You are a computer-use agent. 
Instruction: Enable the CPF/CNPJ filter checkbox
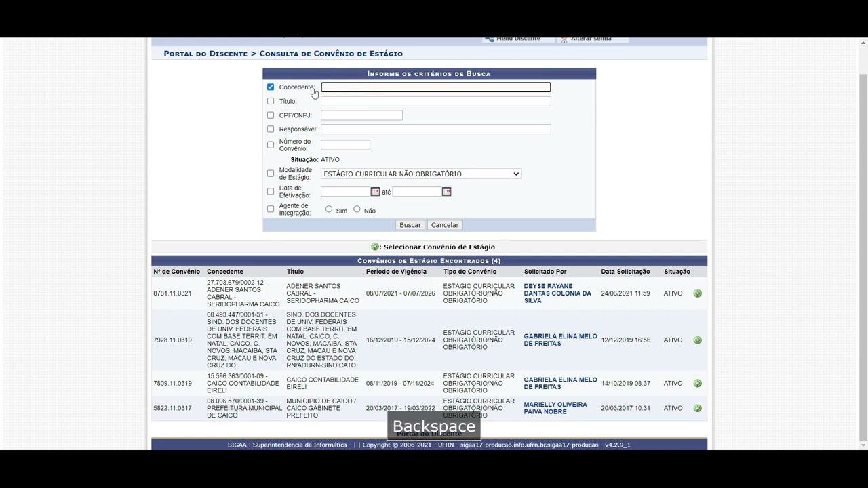click(x=271, y=115)
